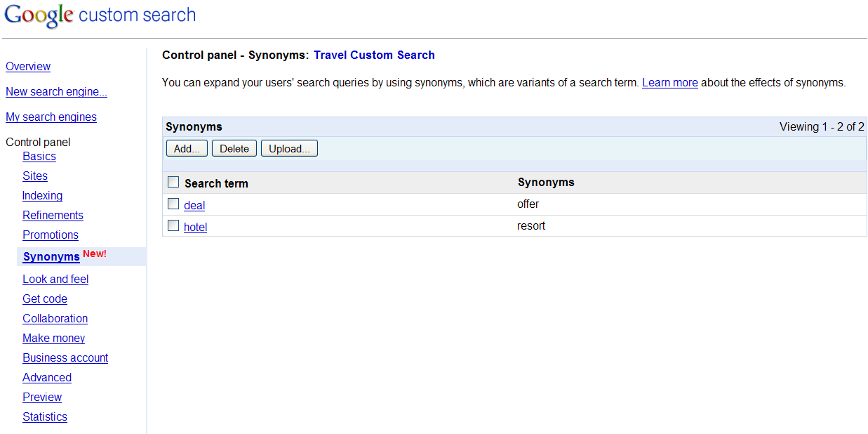Edit the deal search term

194,205
